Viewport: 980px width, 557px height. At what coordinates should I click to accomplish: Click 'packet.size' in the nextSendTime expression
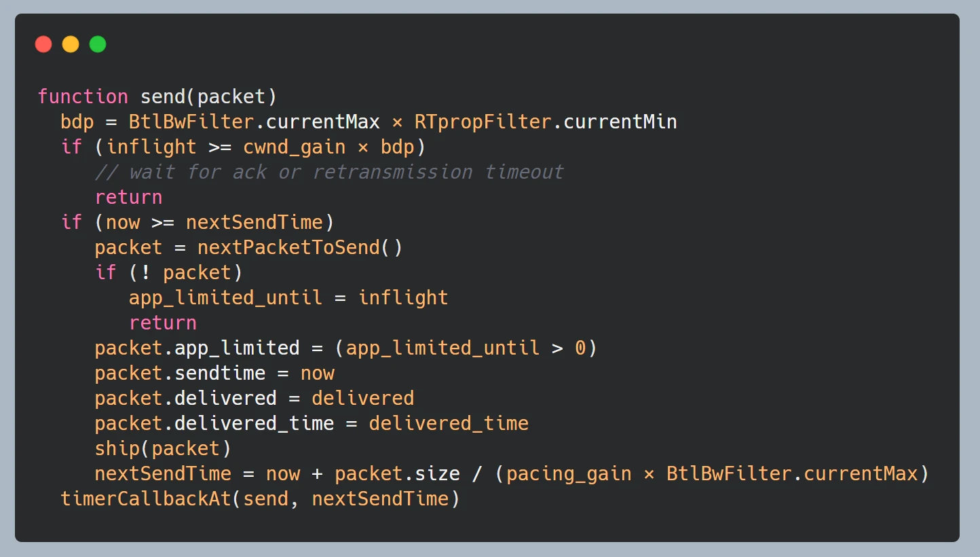click(397, 473)
